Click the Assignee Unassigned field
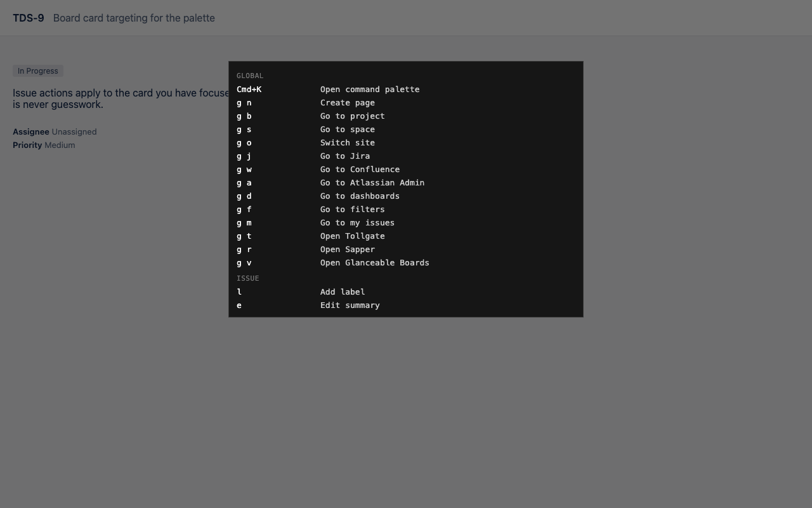The height and width of the screenshot is (508, 812). tap(55, 132)
